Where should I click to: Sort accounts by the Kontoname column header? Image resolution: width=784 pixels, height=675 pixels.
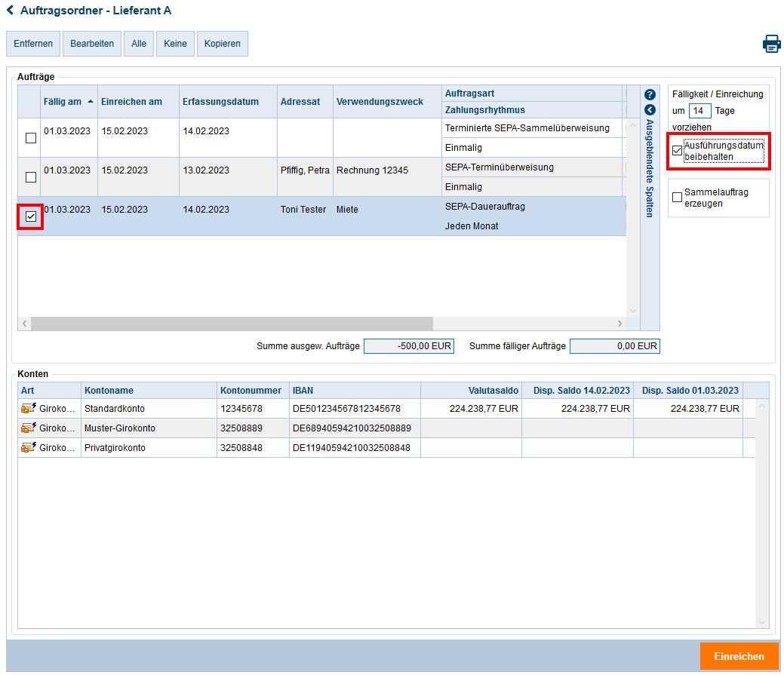click(149, 390)
